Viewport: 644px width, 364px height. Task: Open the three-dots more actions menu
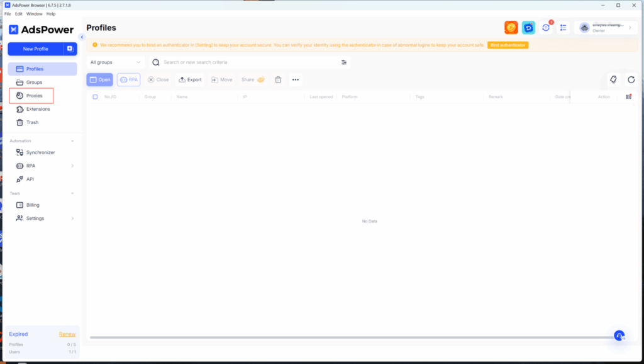click(x=296, y=80)
